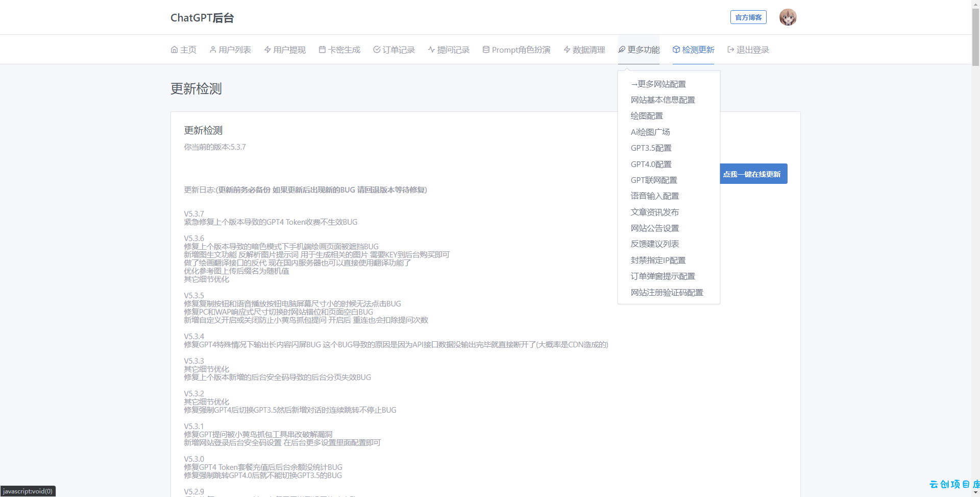Click the activity pulse icon beside 提问记录

click(x=431, y=50)
